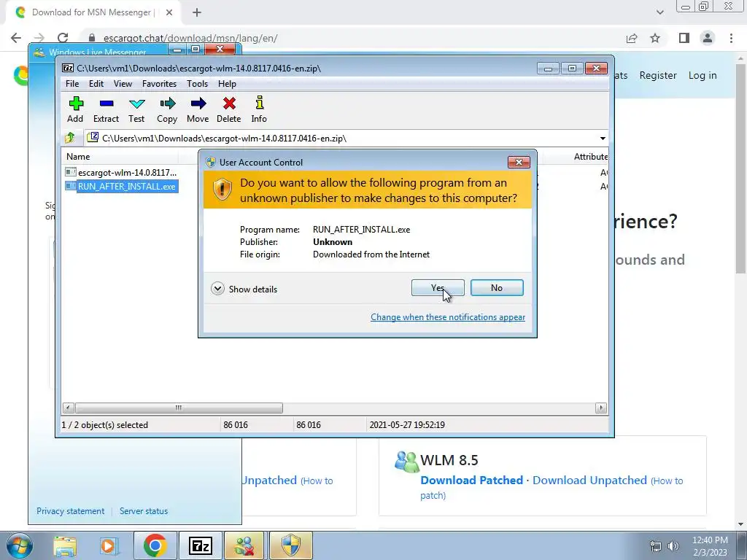This screenshot has height=560, width=747.
Task: Click Download Unpatched link for WLM 8.5
Action: pyautogui.click(x=589, y=480)
